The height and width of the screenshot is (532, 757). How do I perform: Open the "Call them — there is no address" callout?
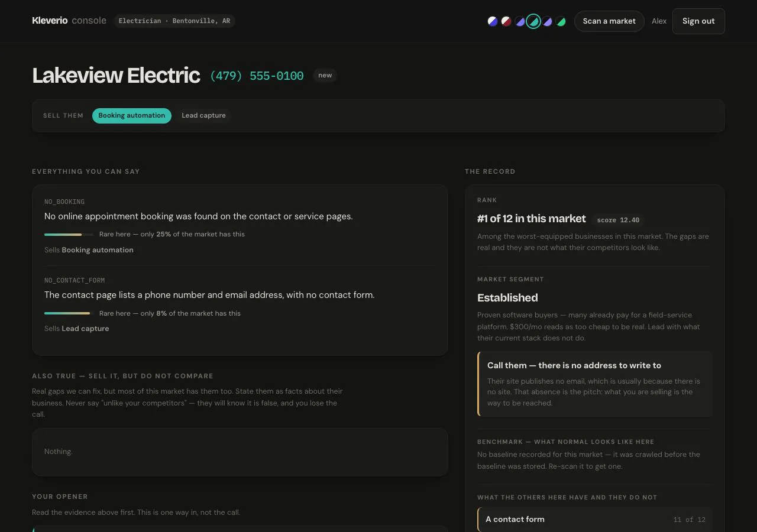point(595,384)
